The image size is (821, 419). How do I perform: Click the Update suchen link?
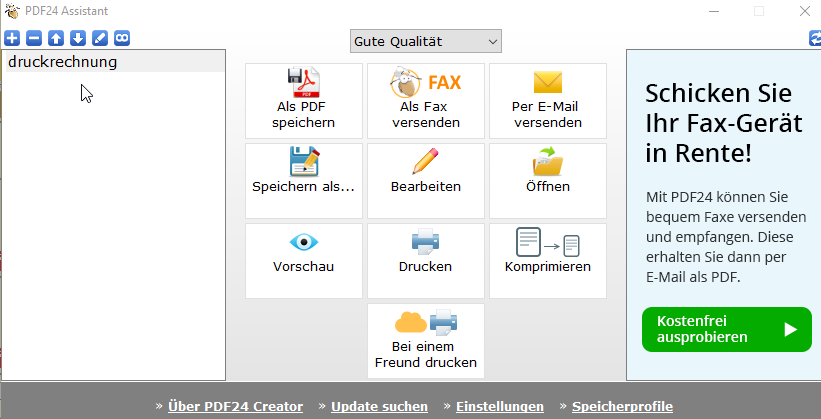tap(379, 406)
